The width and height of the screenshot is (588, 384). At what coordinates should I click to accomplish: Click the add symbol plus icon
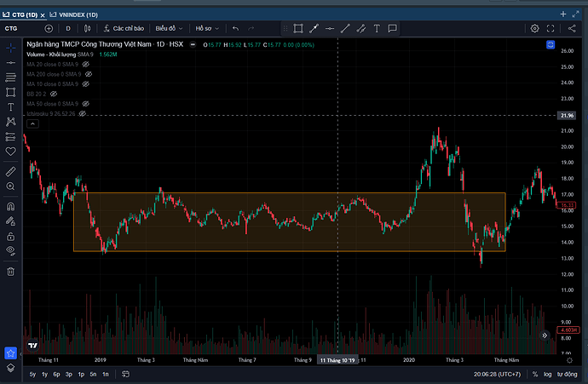(x=49, y=28)
